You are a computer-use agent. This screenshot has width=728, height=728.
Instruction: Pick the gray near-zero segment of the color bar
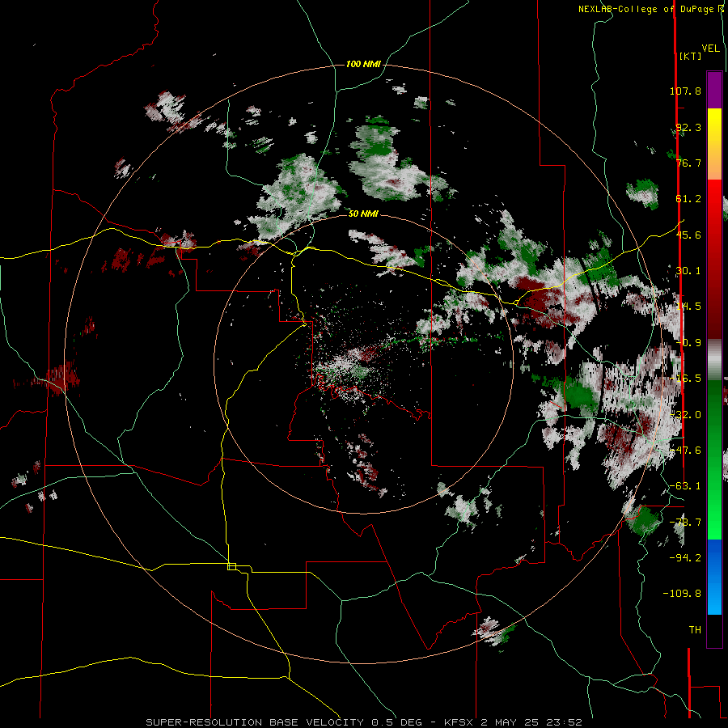click(714, 358)
